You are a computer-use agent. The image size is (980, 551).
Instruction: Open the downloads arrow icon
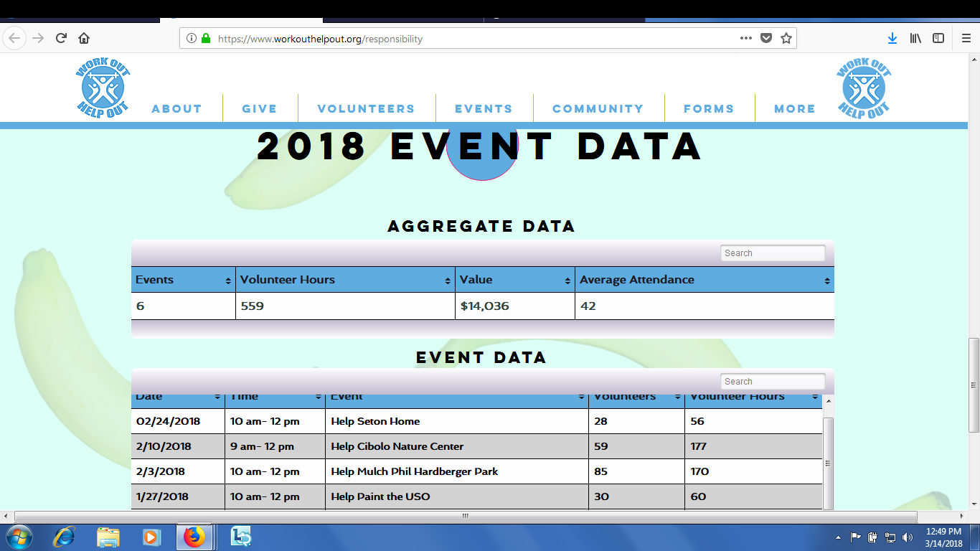click(892, 39)
